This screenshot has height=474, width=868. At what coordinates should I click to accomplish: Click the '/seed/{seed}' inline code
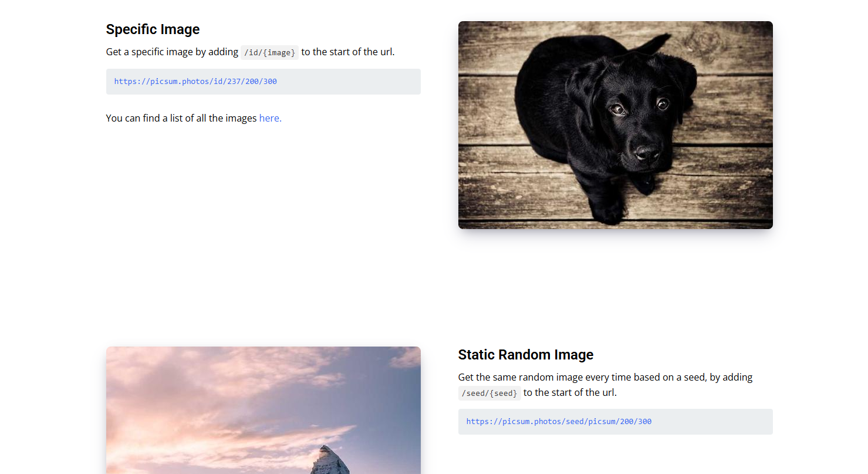pyautogui.click(x=489, y=393)
